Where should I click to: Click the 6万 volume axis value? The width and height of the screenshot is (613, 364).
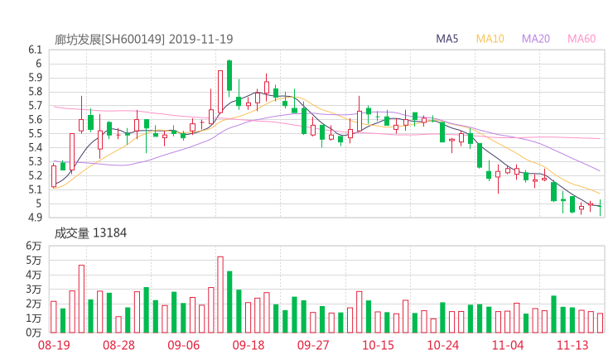34,246
